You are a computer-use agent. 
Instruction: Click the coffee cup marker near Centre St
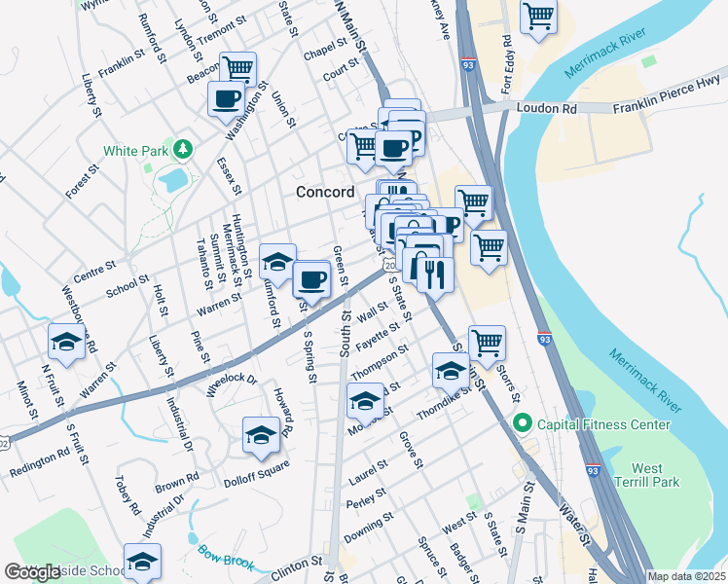click(394, 151)
